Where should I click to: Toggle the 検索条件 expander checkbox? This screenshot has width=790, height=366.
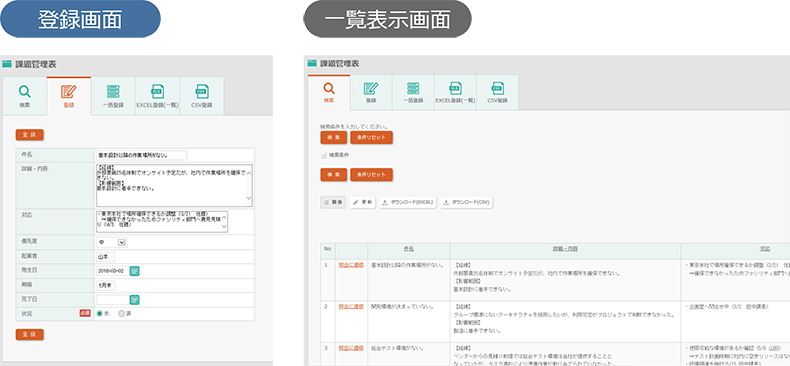[x=323, y=156]
